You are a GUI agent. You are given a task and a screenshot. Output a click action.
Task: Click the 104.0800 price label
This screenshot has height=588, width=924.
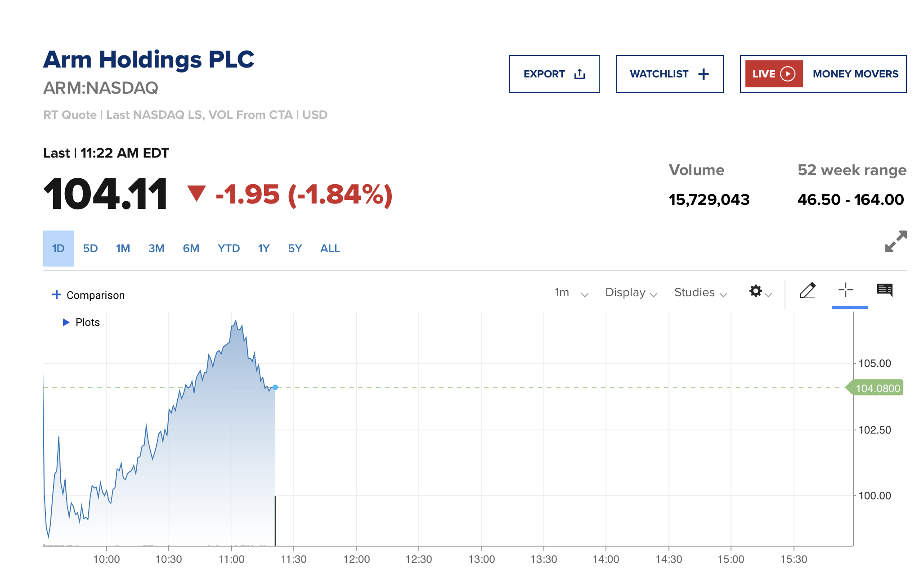(x=877, y=388)
